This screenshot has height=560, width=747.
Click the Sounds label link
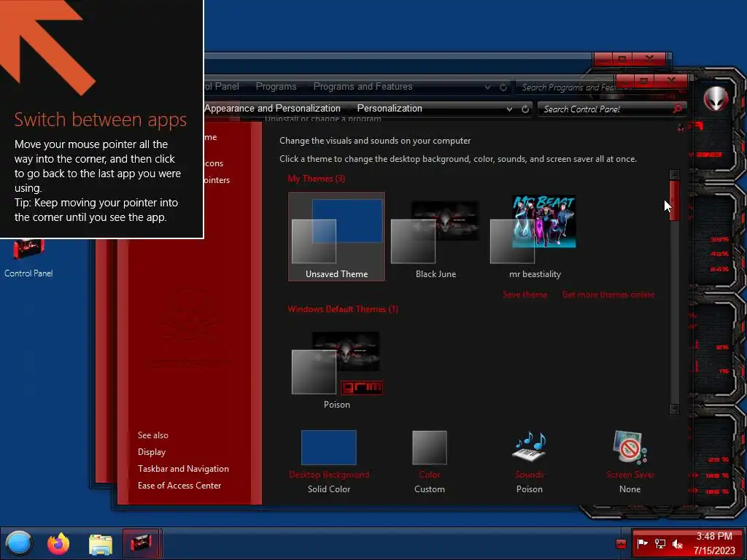(x=530, y=475)
